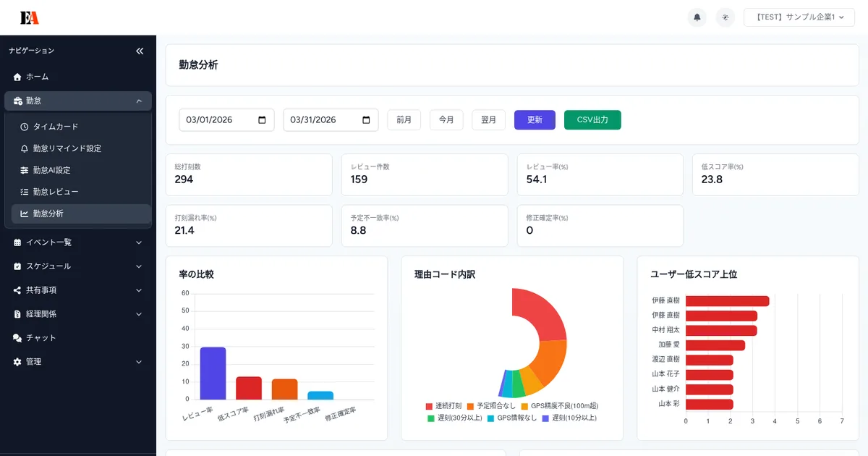Image resolution: width=868 pixels, height=456 pixels.
Task: Click the notification bell icon
Action: (x=697, y=17)
